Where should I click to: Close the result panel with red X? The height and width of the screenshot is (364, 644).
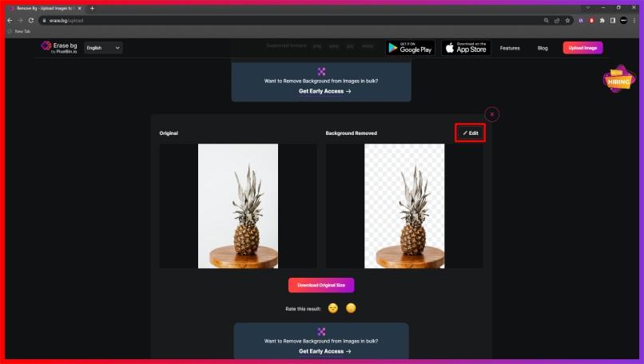pyautogui.click(x=492, y=114)
